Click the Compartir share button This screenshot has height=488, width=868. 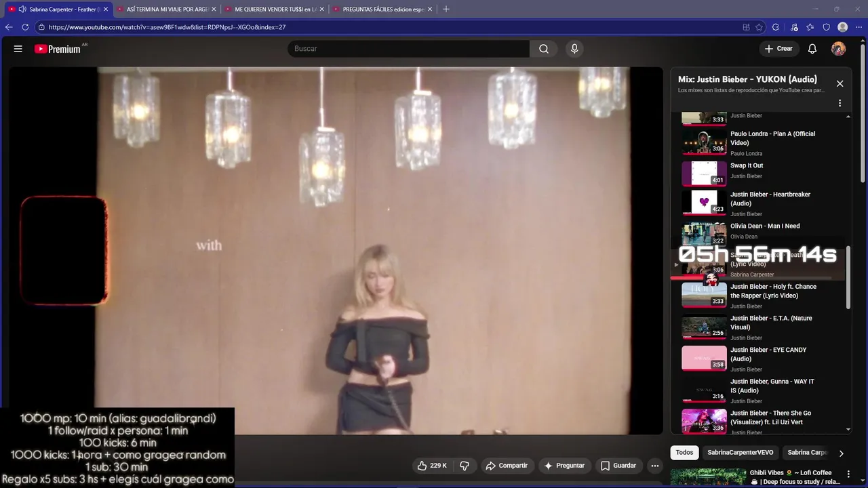pyautogui.click(x=507, y=466)
